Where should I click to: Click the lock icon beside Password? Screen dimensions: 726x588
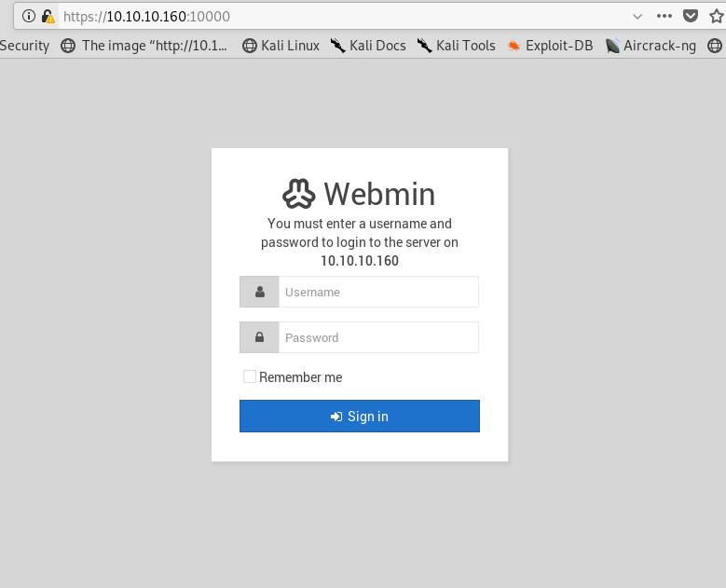(259, 337)
